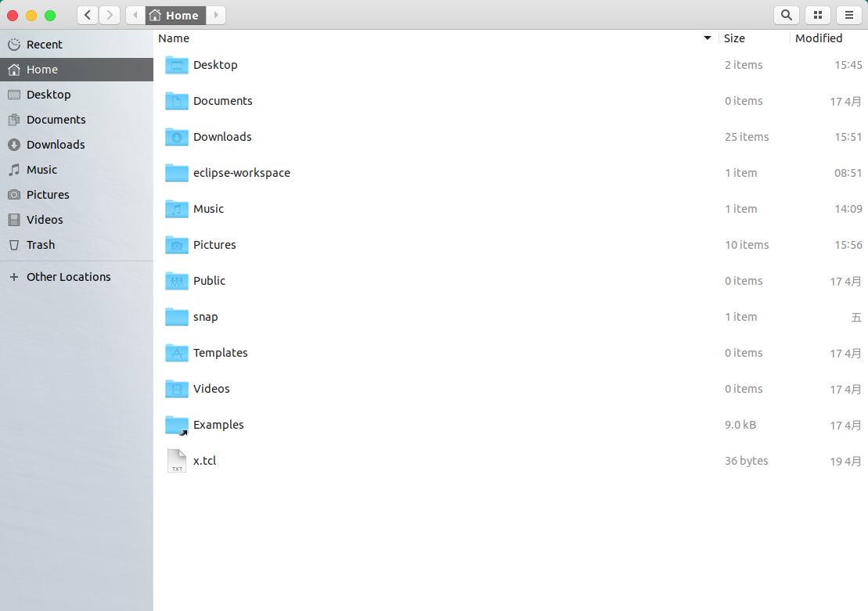Click the Videos film icon in the sidebar

[14, 220]
